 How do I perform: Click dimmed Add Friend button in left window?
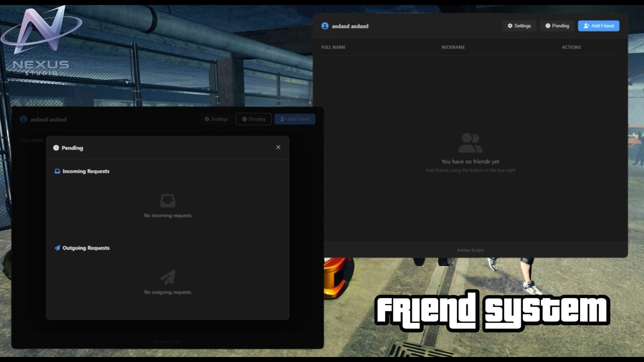pyautogui.click(x=295, y=119)
